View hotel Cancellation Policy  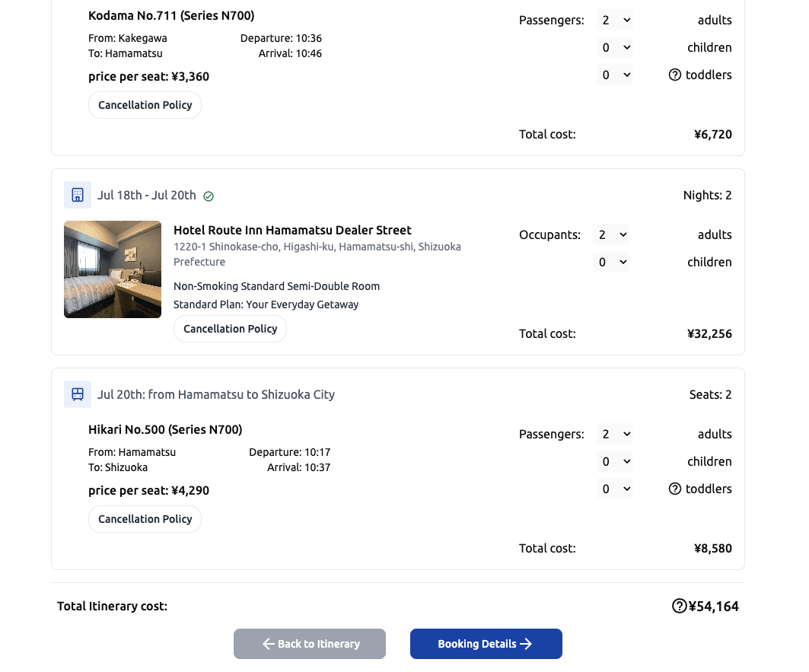point(230,329)
